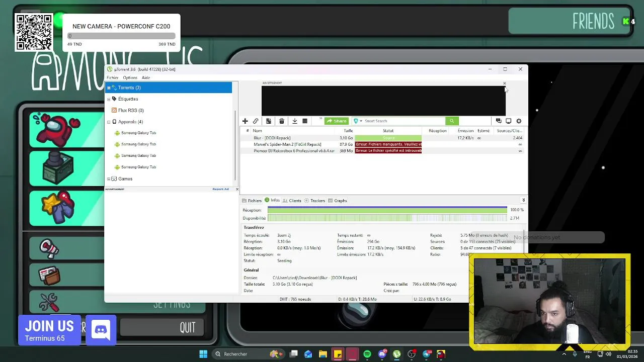Screen dimensions: 644x362
Task: Sort by the Nom column header
Action: click(257, 131)
